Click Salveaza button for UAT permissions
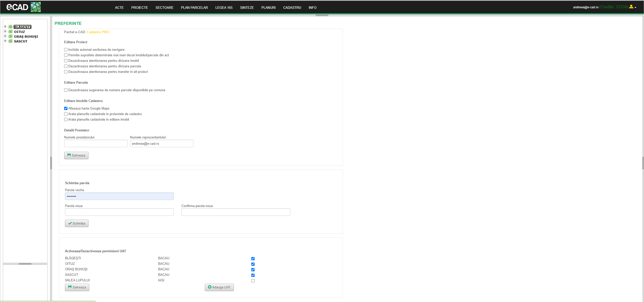Viewport: 644px width, 302px height. click(x=77, y=287)
